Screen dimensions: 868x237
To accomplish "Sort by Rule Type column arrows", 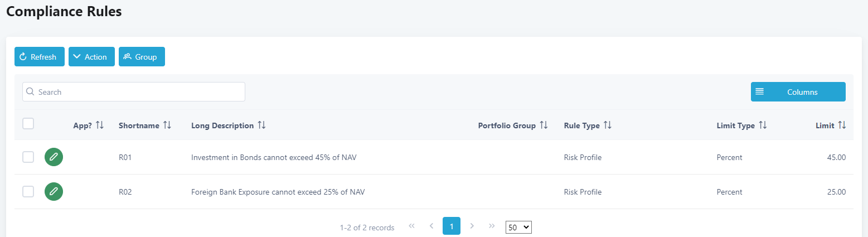I will pyautogui.click(x=608, y=125).
